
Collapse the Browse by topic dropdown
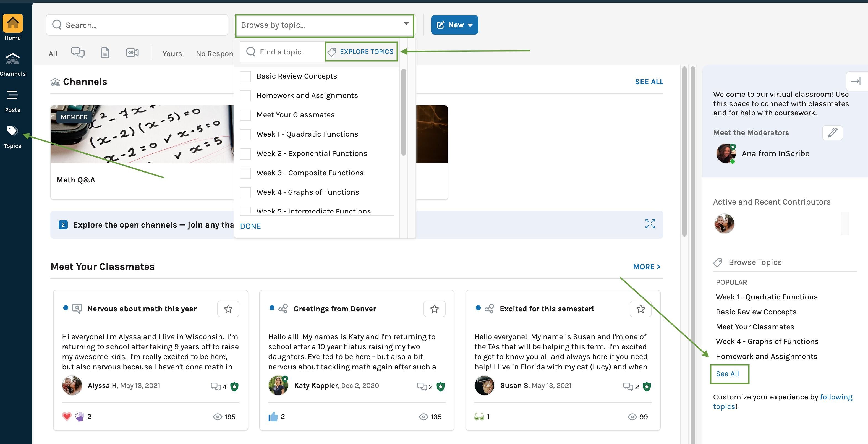(406, 23)
